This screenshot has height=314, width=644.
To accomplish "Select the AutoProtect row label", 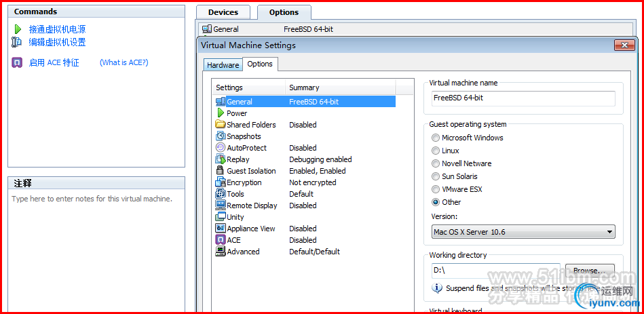I will click(247, 148).
